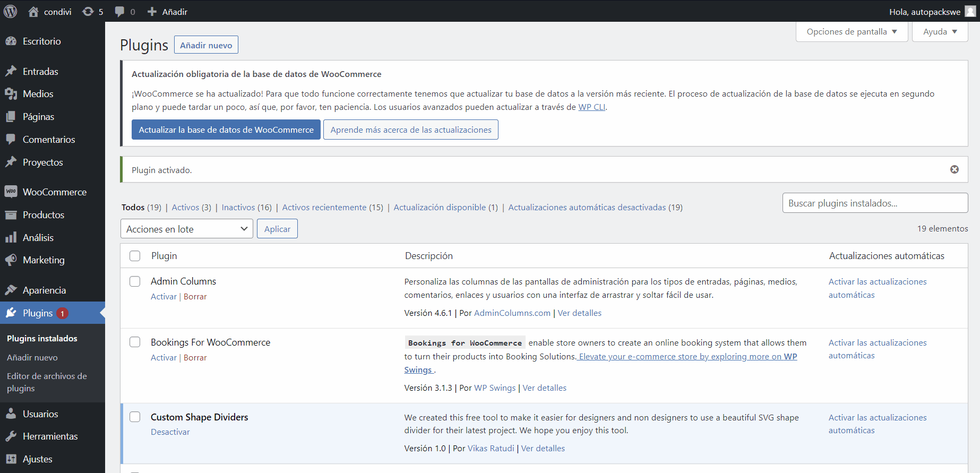The height and width of the screenshot is (473, 980).
Task: Filter plugins by Inactivos tab
Action: (x=238, y=207)
